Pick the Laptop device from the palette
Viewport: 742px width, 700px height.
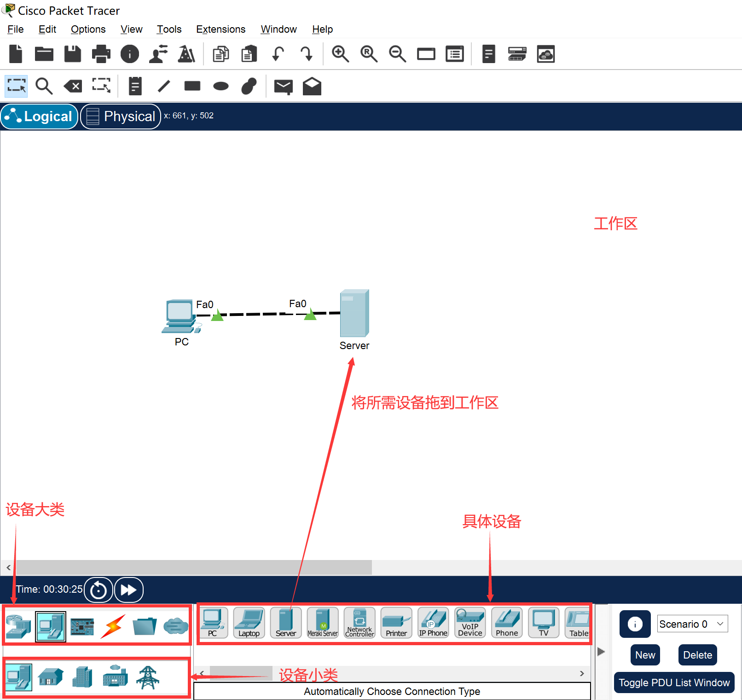coord(249,623)
